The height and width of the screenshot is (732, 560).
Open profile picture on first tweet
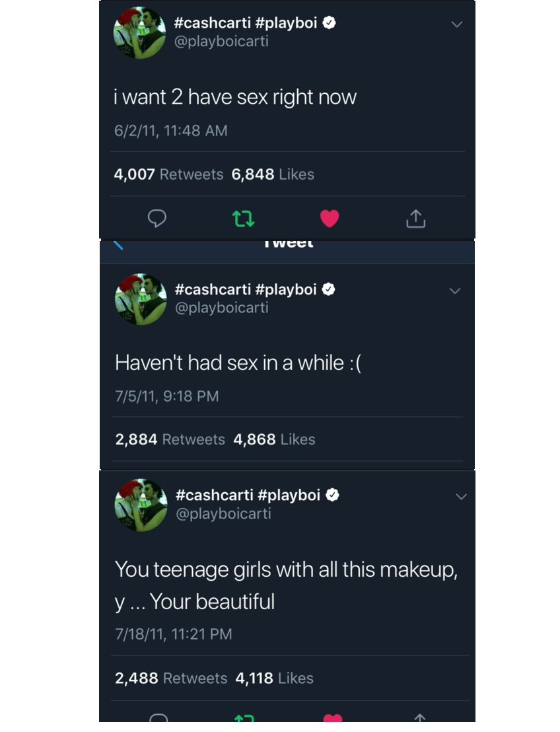(x=139, y=33)
